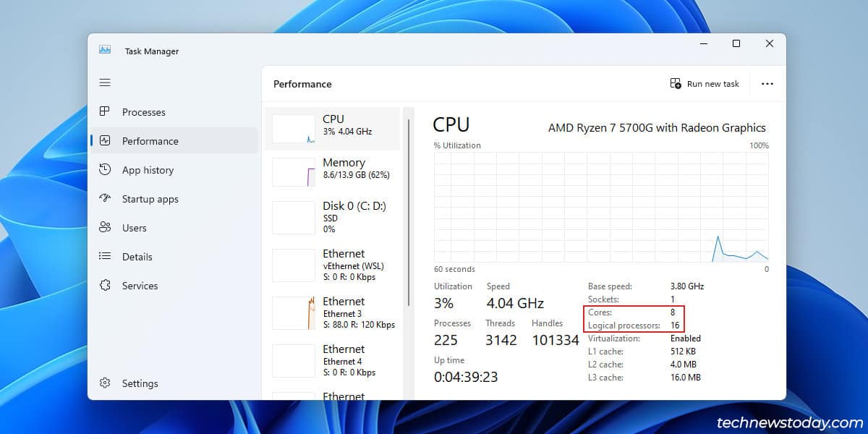Select the Processes section in sidebar
Screen dimensions: 868x434
(144, 112)
